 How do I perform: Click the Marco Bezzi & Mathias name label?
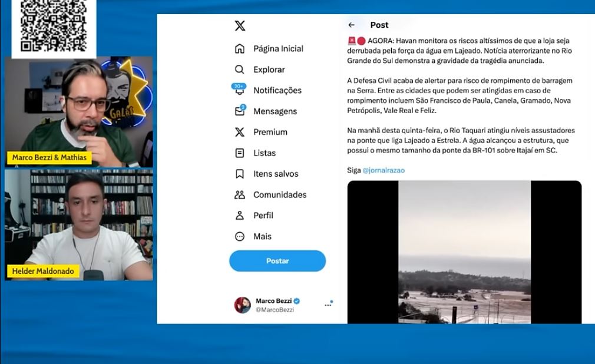point(49,157)
